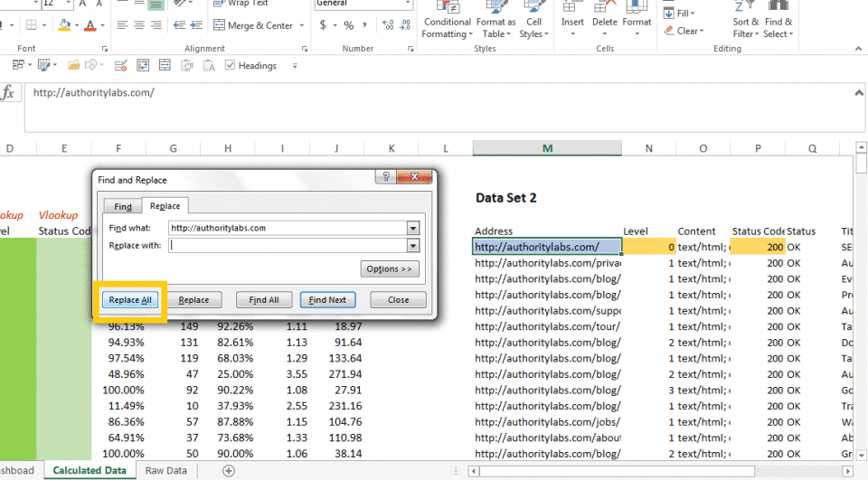Click the Increase Indent icon
Image resolution: width=868 pixels, height=480 pixels.
pos(196,25)
